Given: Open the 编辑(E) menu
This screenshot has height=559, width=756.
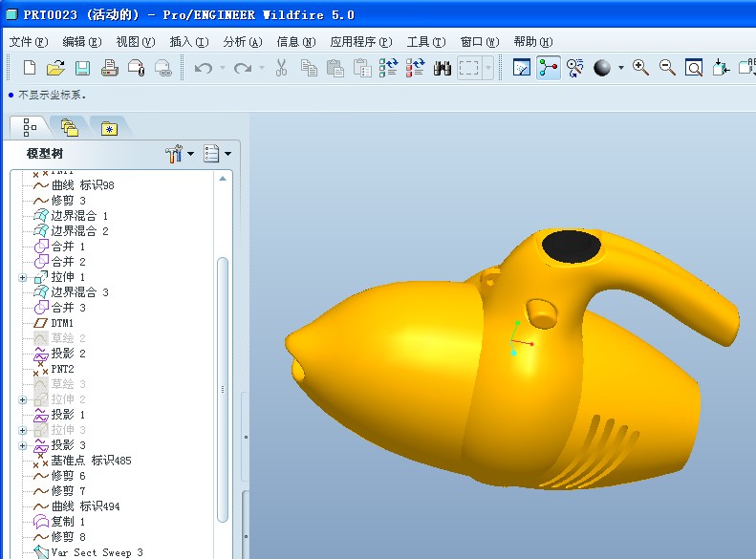Looking at the screenshot, I should pyautogui.click(x=82, y=42).
